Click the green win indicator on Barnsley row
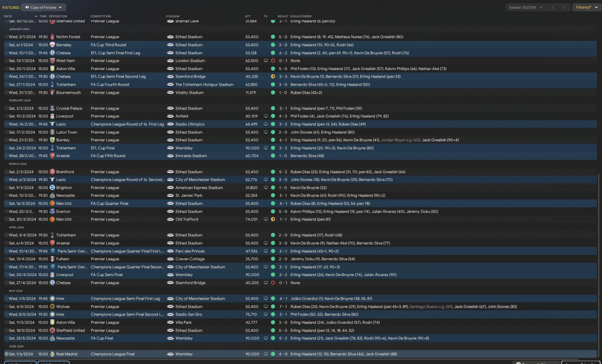Viewport: 602px width, 364px height. click(273, 45)
